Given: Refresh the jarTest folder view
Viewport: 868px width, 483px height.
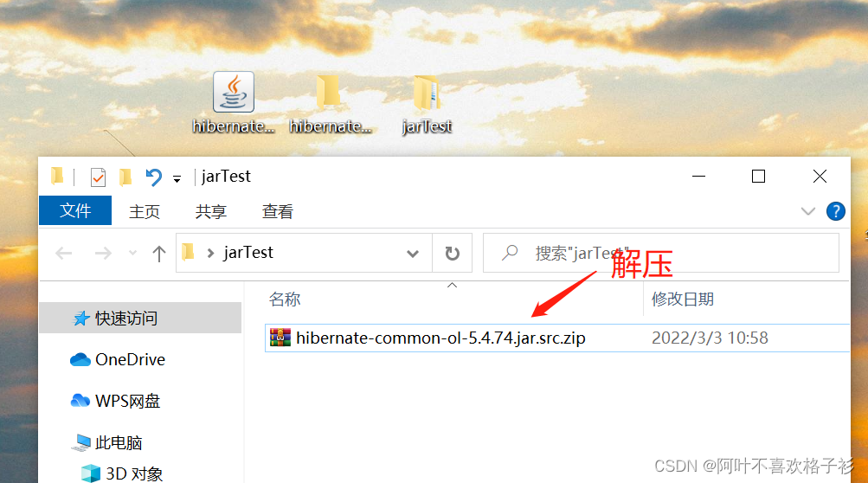Looking at the screenshot, I should pos(453,253).
